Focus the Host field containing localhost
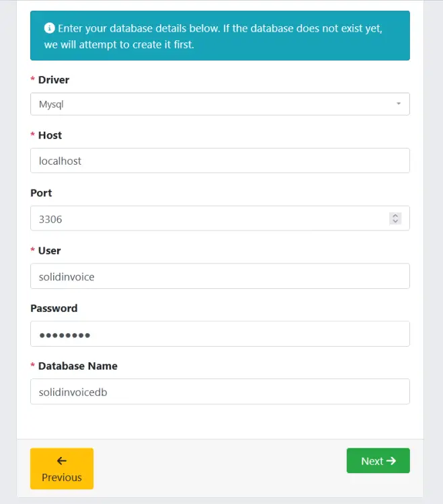The width and height of the screenshot is (443, 504). pyautogui.click(x=220, y=161)
